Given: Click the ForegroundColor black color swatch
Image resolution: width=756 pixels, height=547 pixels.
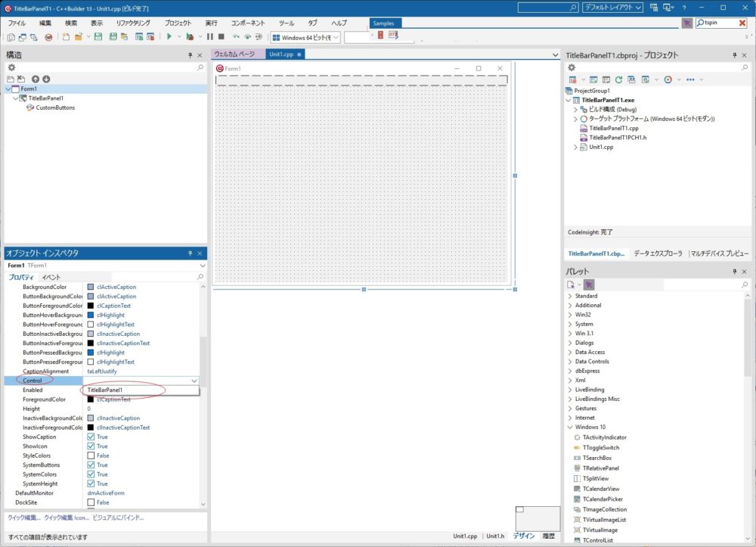Looking at the screenshot, I should [x=91, y=399].
